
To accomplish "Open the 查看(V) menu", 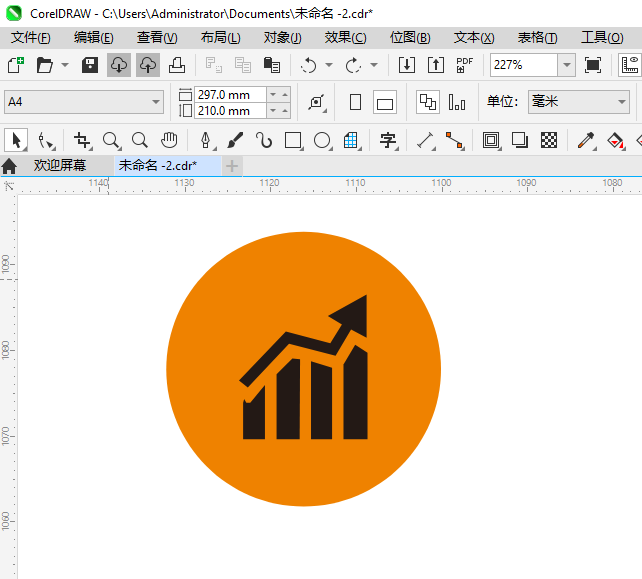I will (157, 38).
